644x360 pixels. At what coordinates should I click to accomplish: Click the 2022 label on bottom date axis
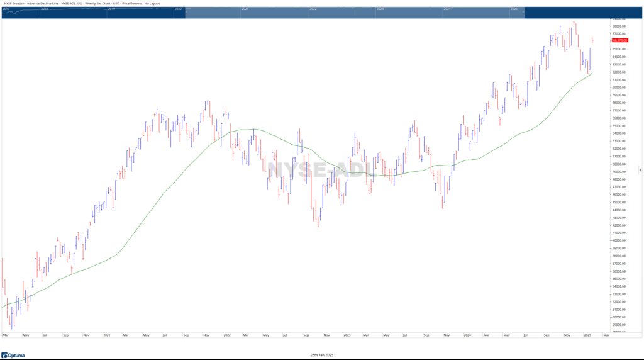point(227,335)
